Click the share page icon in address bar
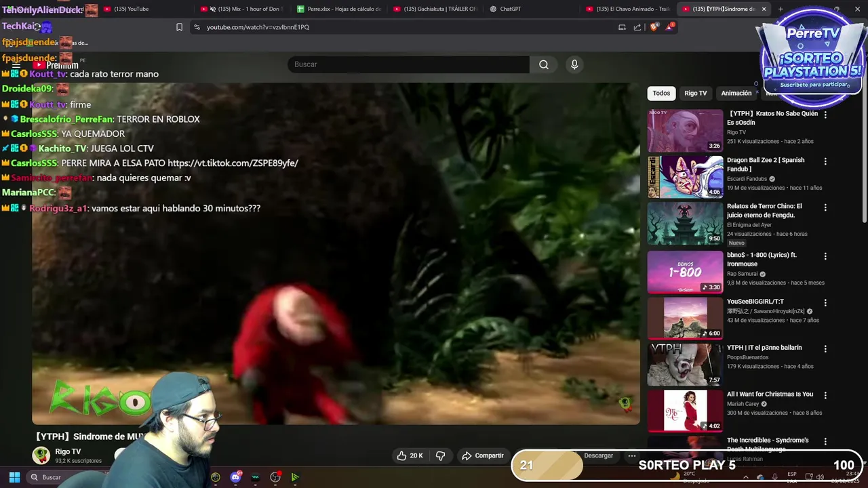 637,27
